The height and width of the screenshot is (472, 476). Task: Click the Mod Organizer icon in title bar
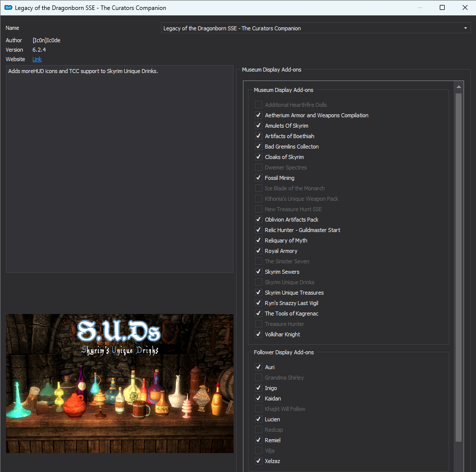(x=8, y=7)
